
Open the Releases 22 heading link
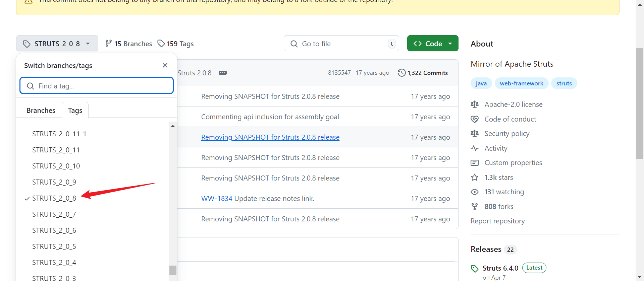coord(494,249)
